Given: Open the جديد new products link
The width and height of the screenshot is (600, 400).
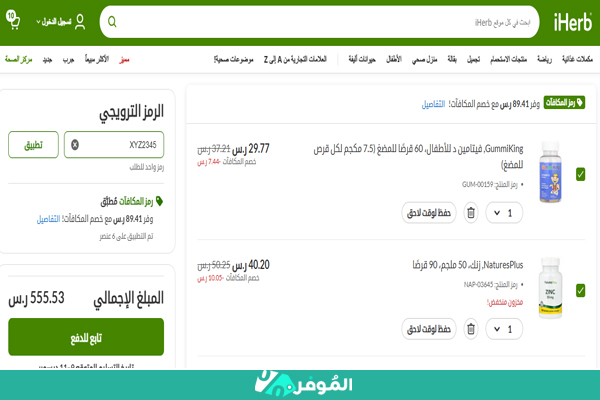Looking at the screenshot, I should pyautogui.click(x=47, y=59).
